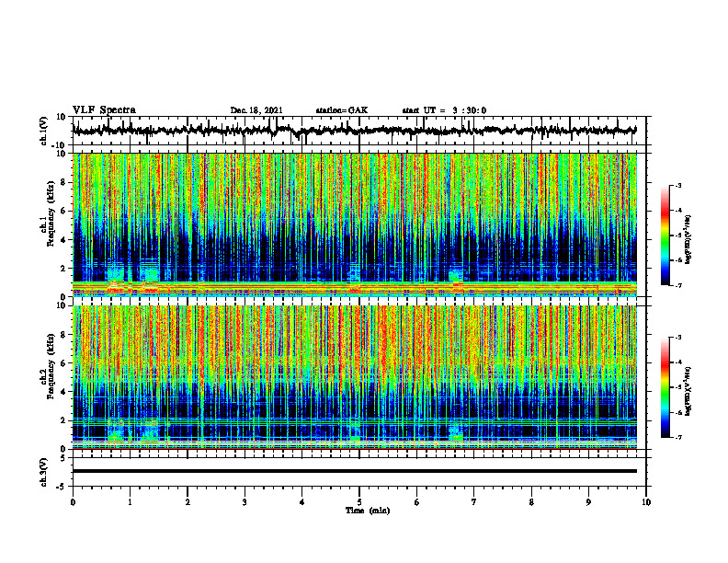This screenshot has width=728, height=563.
Task: Click the "VLF Spectra" plot title
Action: coord(104,110)
